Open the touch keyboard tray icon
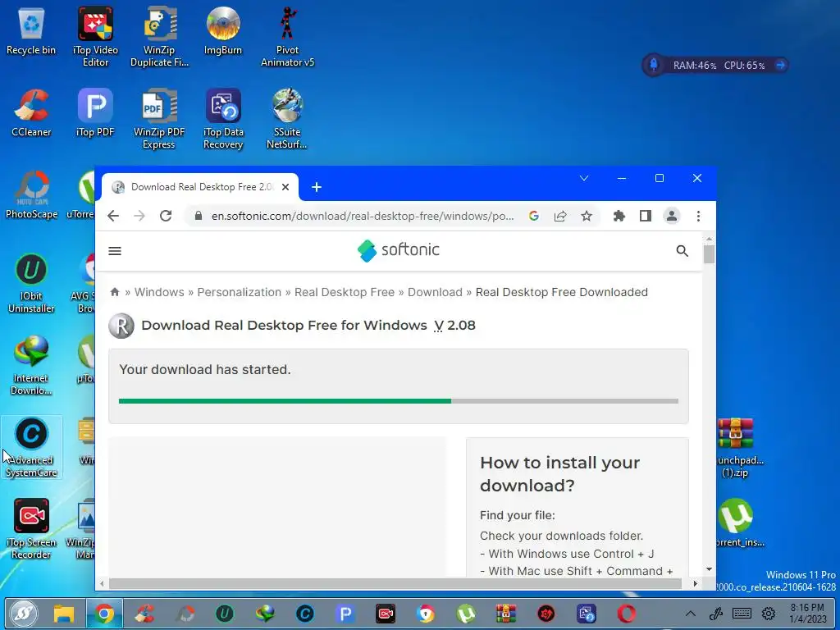 [x=742, y=614]
